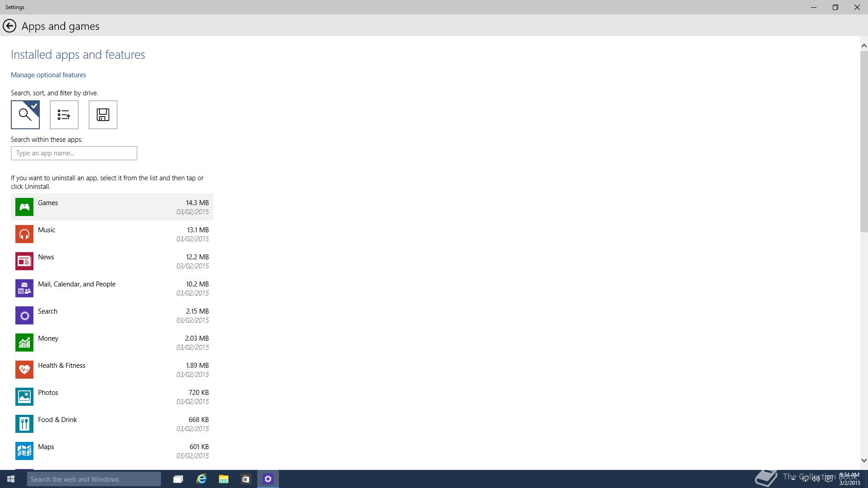Click the 2.03 MB size value
Screen dimensions: 868x488
pos(197,338)
